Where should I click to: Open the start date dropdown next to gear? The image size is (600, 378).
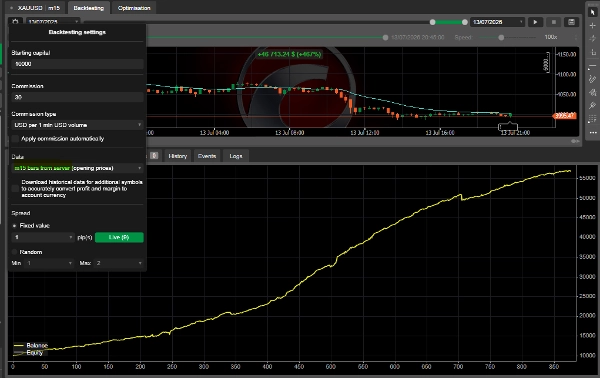pyautogui.click(x=52, y=22)
